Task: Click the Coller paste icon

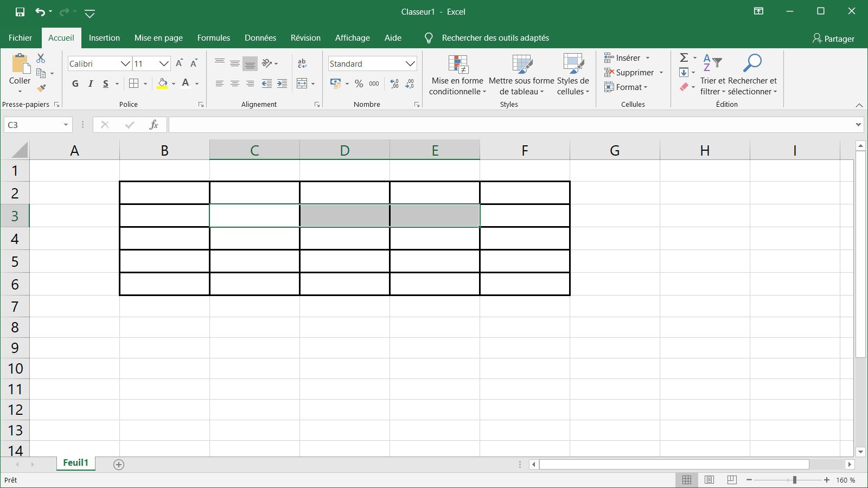Action: coord(20,64)
